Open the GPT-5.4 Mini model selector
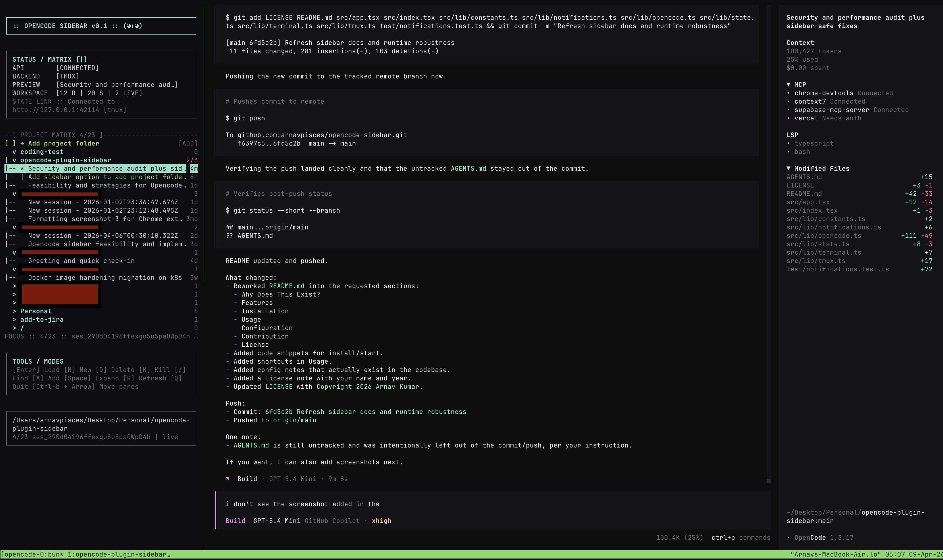 click(277, 521)
